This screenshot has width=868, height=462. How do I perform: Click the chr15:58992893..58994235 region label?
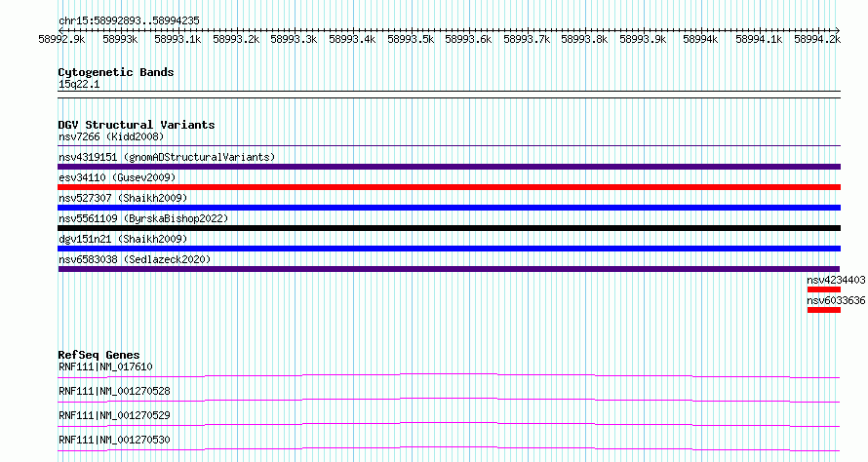[129, 21]
